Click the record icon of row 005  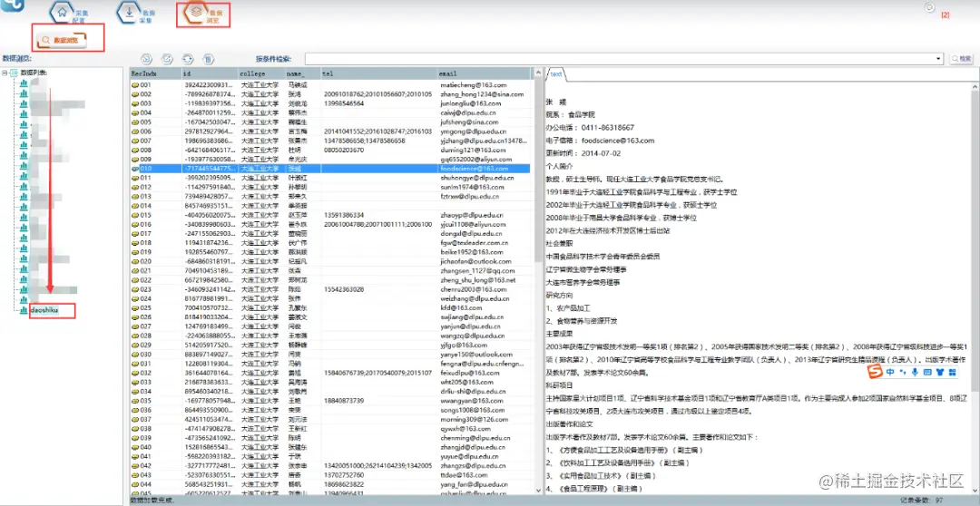point(134,122)
